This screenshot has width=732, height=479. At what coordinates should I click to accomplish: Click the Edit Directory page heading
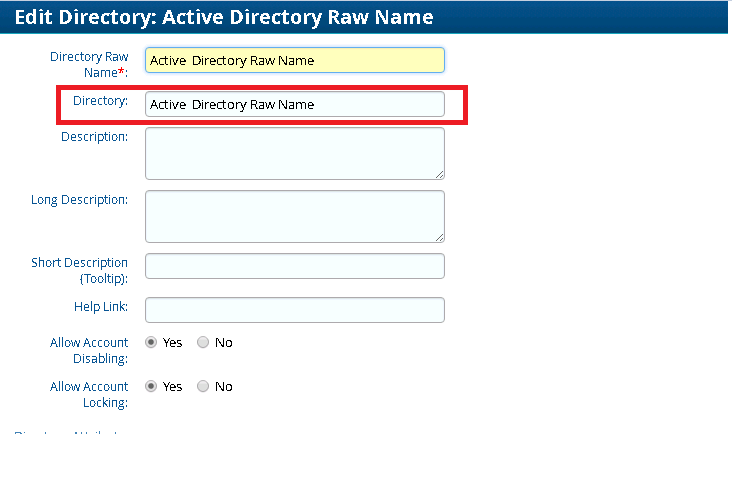224,17
